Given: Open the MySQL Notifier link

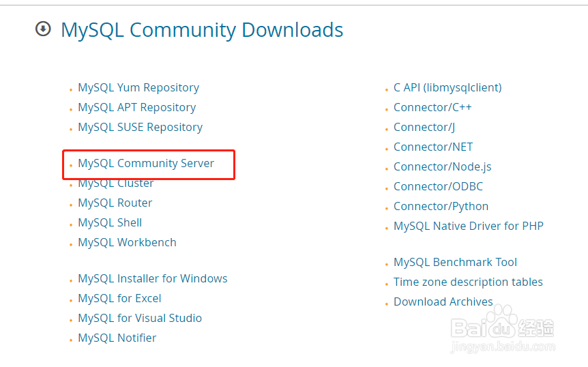Looking at the screenshot, I should click(117, 338).
